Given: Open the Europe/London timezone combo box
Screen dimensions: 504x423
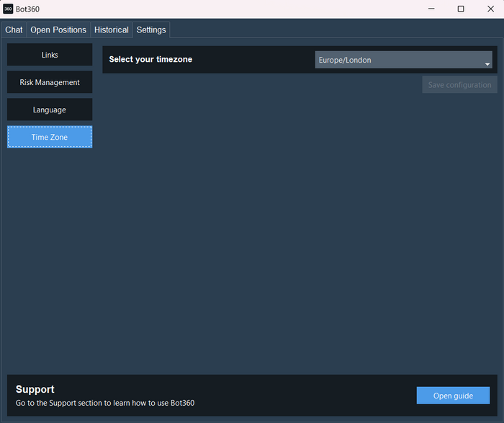Looking at the screenshot, I should 400,60.
